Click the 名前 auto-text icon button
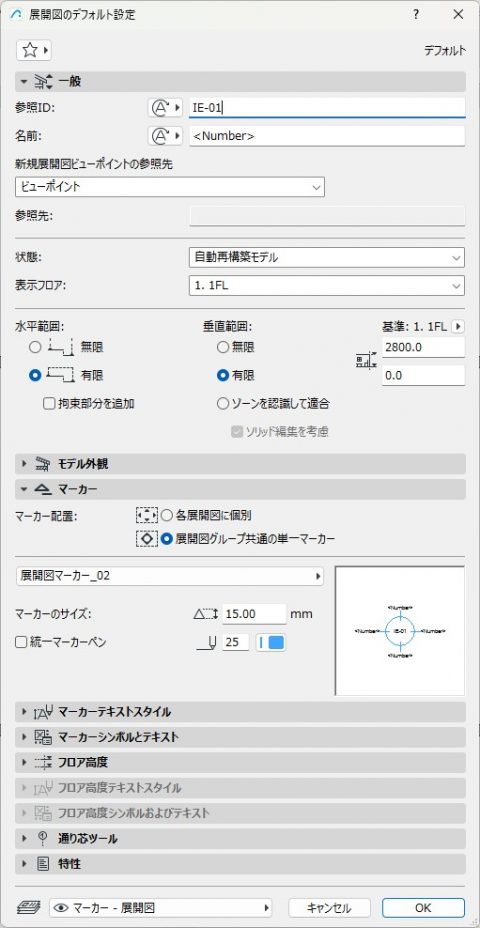 click(x=165, y=136)
